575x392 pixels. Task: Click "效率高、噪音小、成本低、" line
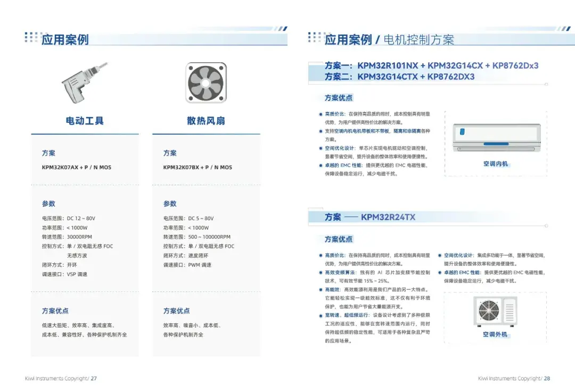[x=192, y=326]
